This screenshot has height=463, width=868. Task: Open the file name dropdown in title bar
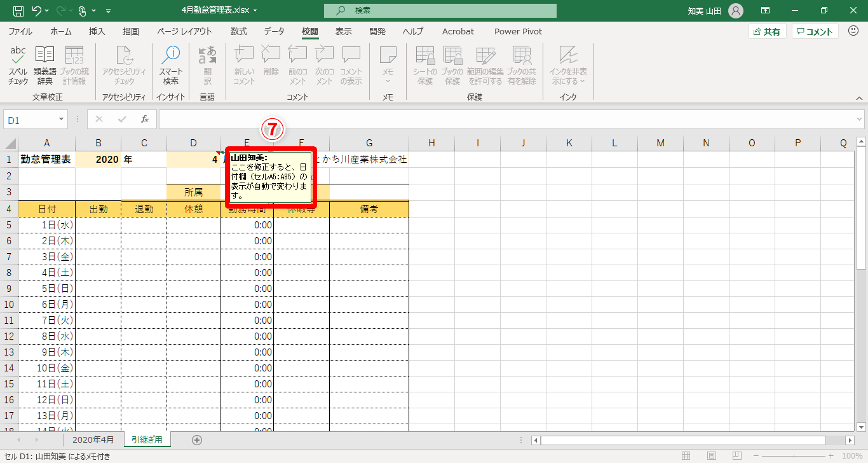coord(255,11)
